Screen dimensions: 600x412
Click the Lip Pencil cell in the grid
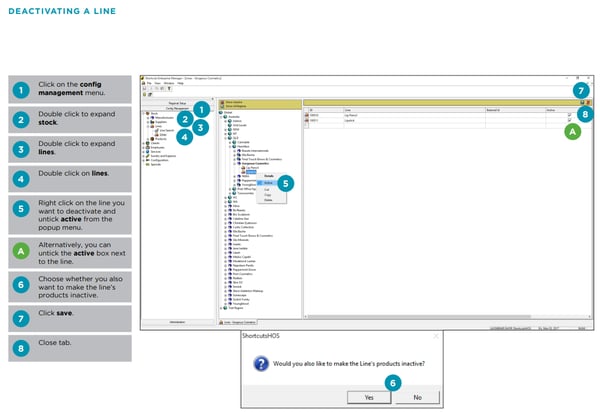click(414, 115)
